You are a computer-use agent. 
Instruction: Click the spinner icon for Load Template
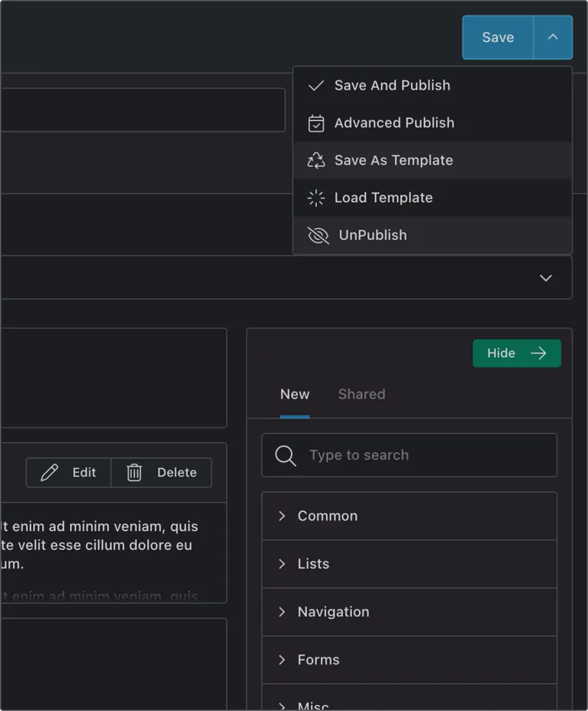315,198
